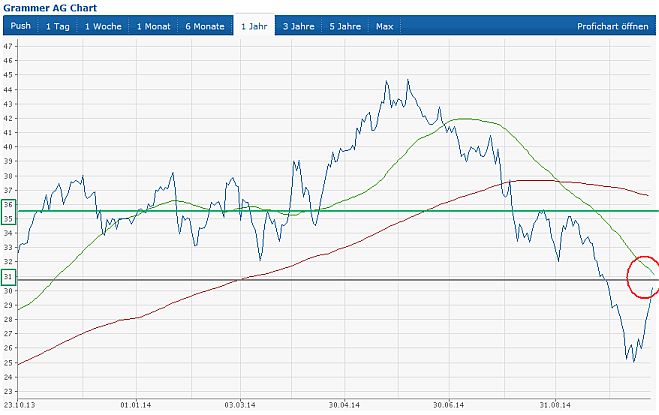Click the blue price line's highest peak
The height and width of the screenshot is (415, 659).
click(x=407, y=81)
